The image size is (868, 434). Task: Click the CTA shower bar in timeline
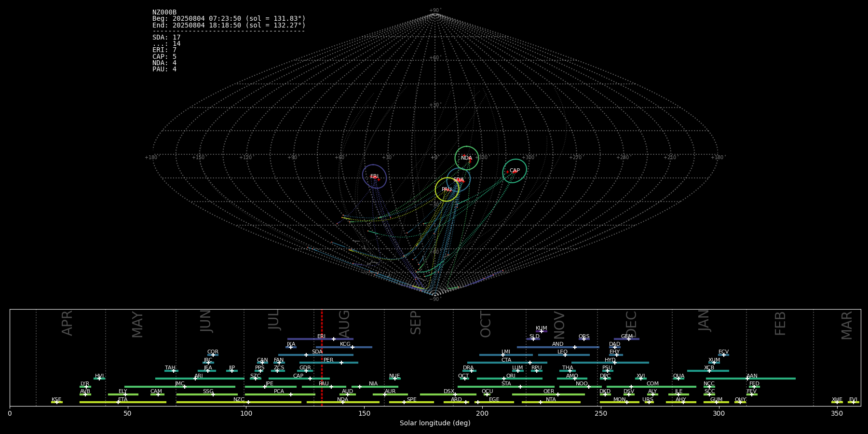tap(507, 363)
